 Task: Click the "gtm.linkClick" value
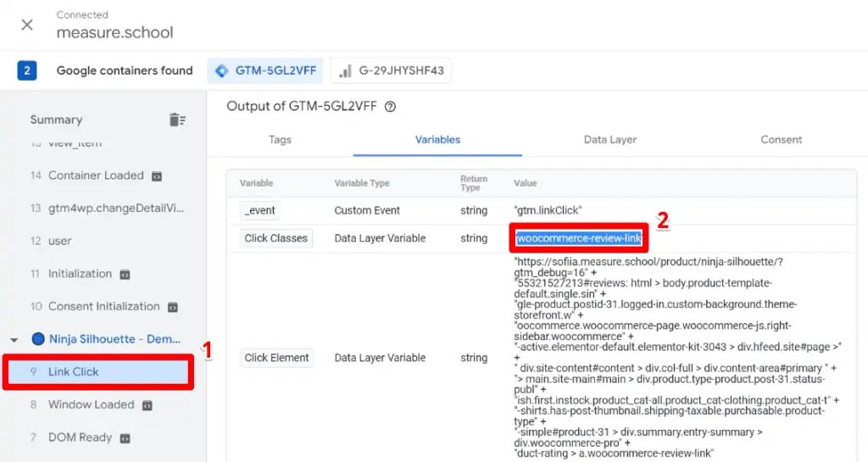pyautogui.click(x=548, y=210)
